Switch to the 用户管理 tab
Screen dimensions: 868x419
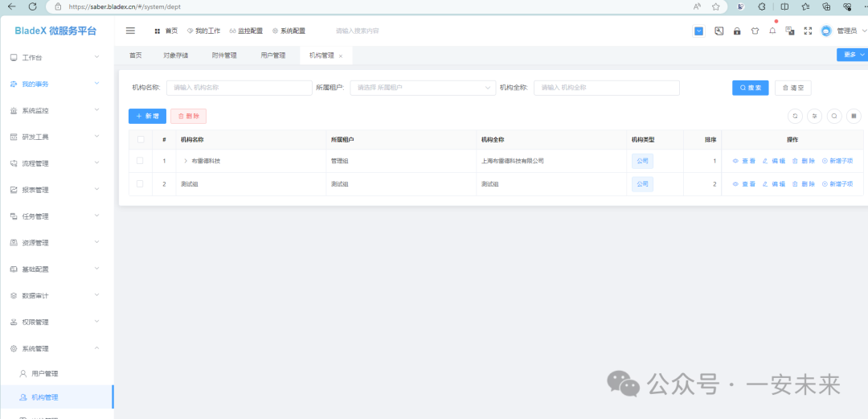click(x=273, y=55)
